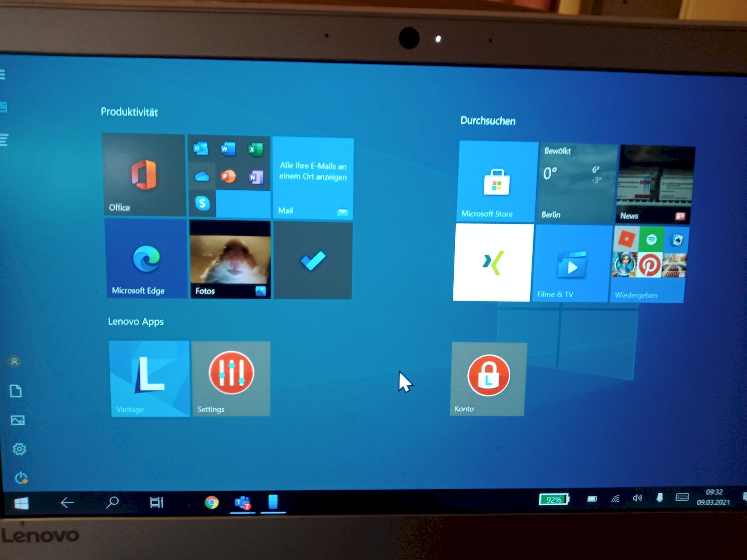Open the Filme & TV tile
The height and width of the screenshot is (560, 747).
(572, 264)
